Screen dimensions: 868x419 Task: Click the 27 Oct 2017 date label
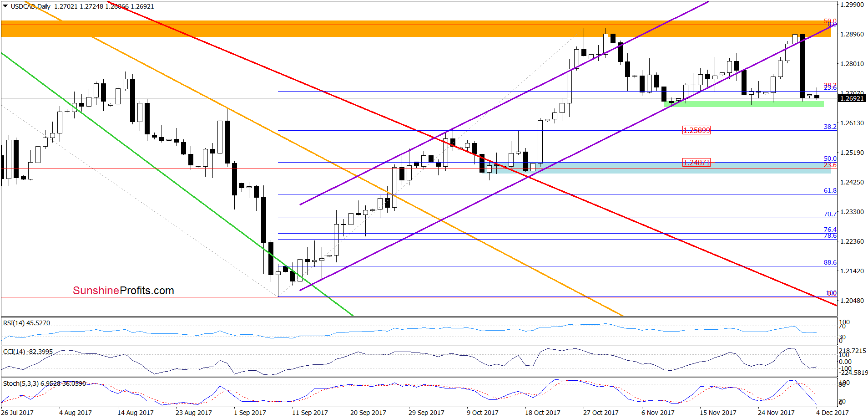point(601,413)
